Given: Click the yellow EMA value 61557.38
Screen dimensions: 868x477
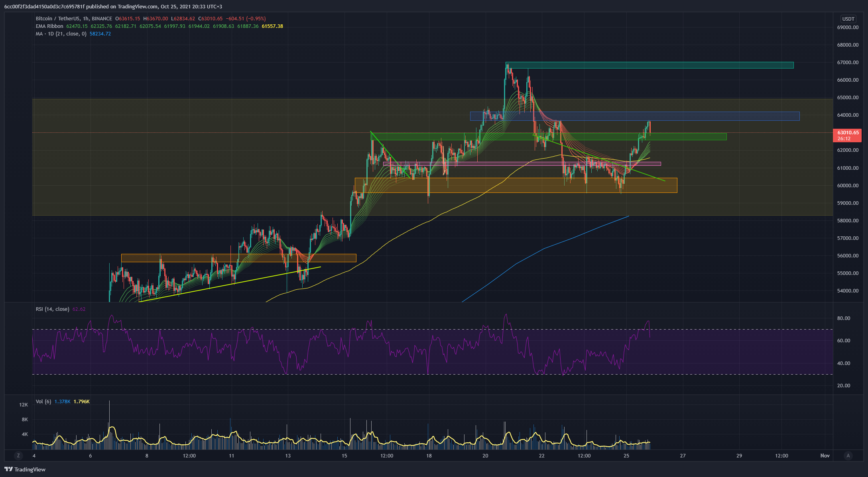Looking at the screenshot, I should click(x=272, y=26).
